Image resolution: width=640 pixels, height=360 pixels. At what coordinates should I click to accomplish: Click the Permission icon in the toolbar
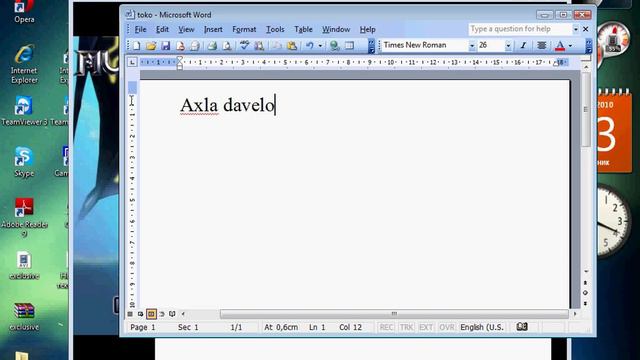pos(180,46)
